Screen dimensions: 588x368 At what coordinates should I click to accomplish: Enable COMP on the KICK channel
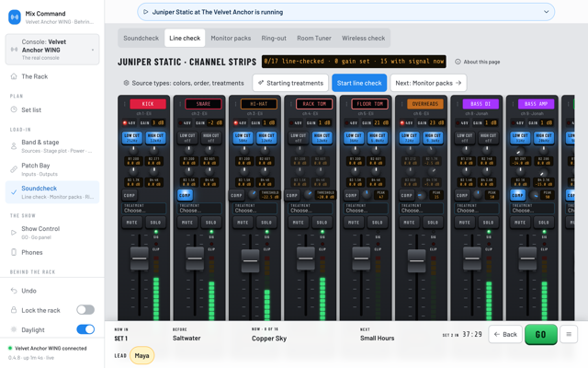click(130, 195)
